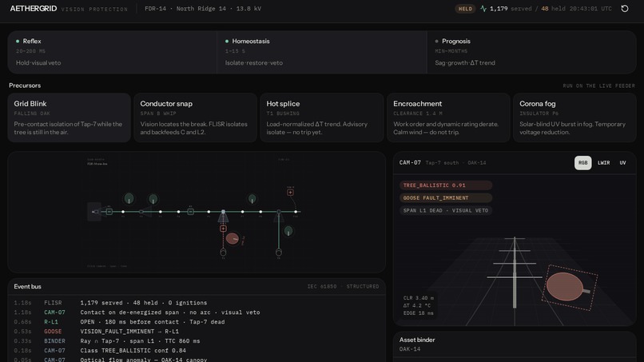This screenshot has height=362, width=644.
Task: Click the CAM-07 camera title
Action: tap(410, 163)
